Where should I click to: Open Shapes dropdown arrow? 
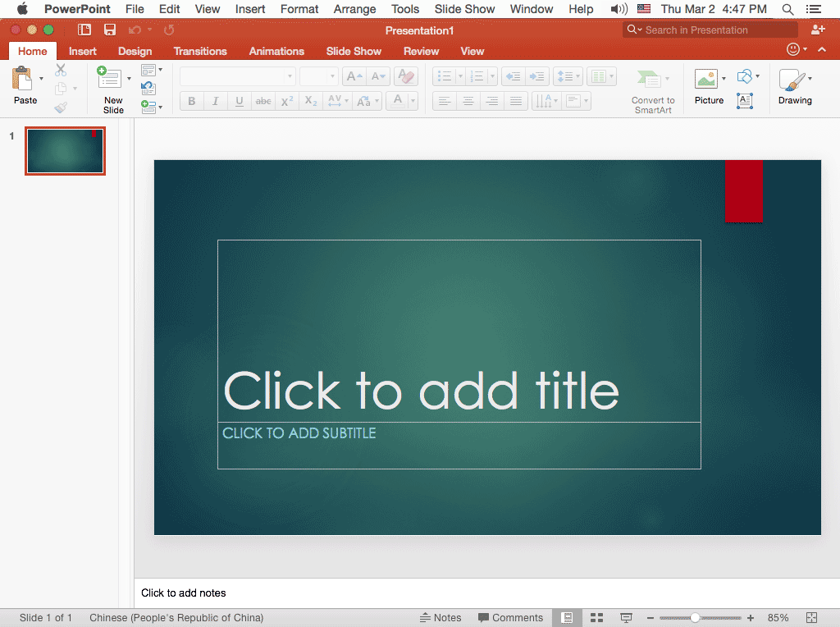pos(757,76)
